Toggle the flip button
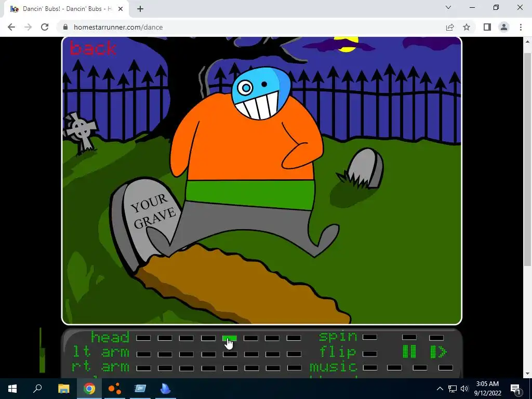532x399 pixels. click(370, 354)
